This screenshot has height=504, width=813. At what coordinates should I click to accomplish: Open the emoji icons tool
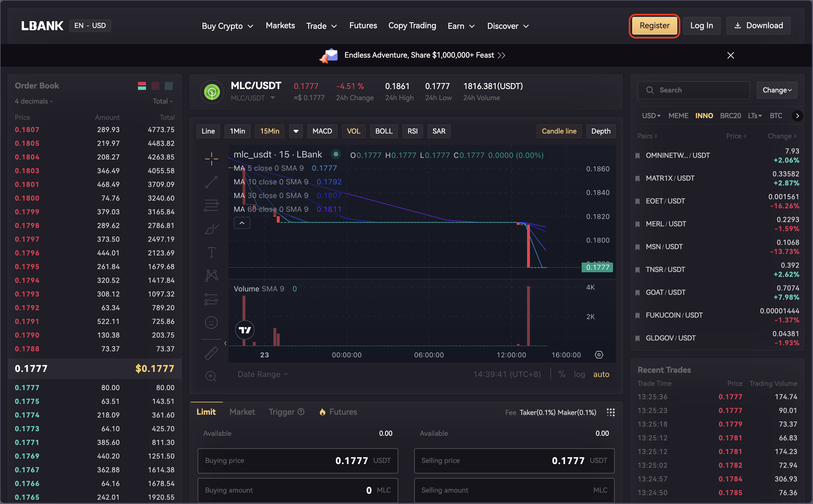(x=211, y=322)
